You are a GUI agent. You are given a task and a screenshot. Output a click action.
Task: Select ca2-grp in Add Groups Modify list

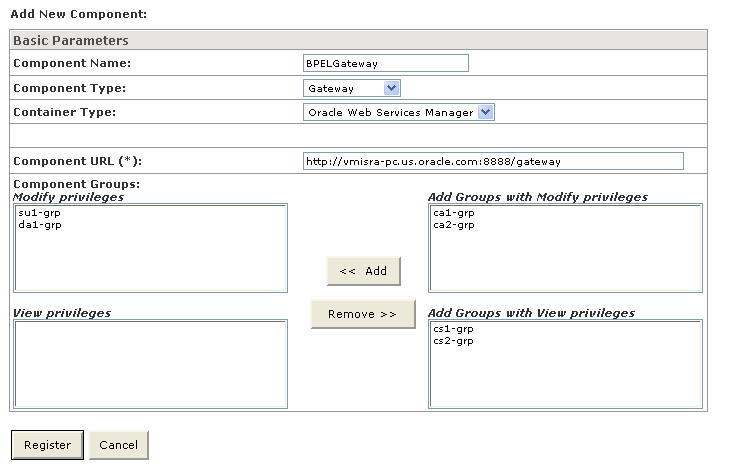click(x=453, y=225)
